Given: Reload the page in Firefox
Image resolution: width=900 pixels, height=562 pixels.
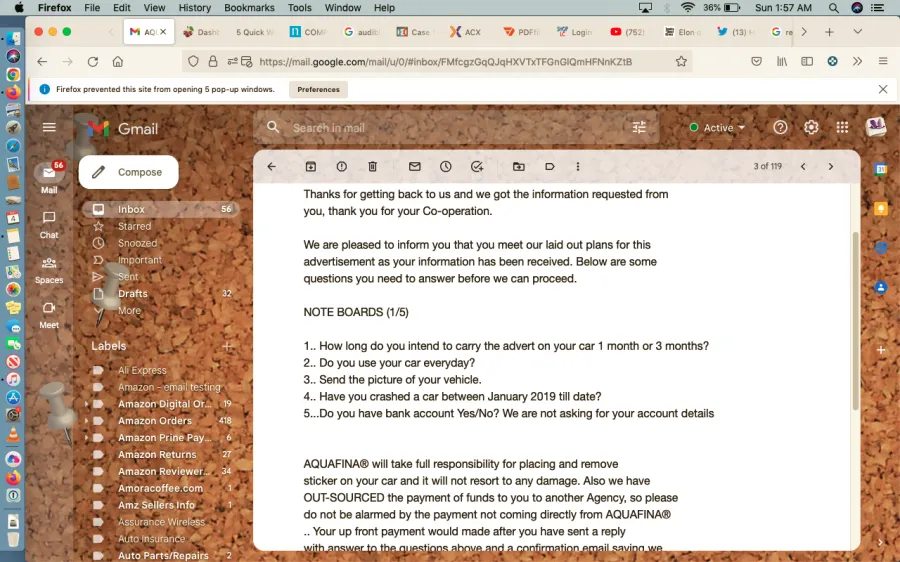Looking at the screenshot, I should tap(92, 61).
